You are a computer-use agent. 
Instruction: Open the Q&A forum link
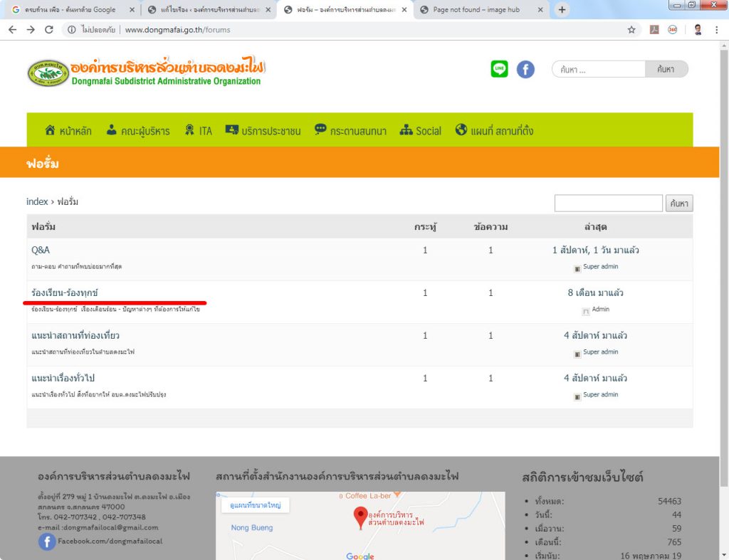click(x=41, y=250)
